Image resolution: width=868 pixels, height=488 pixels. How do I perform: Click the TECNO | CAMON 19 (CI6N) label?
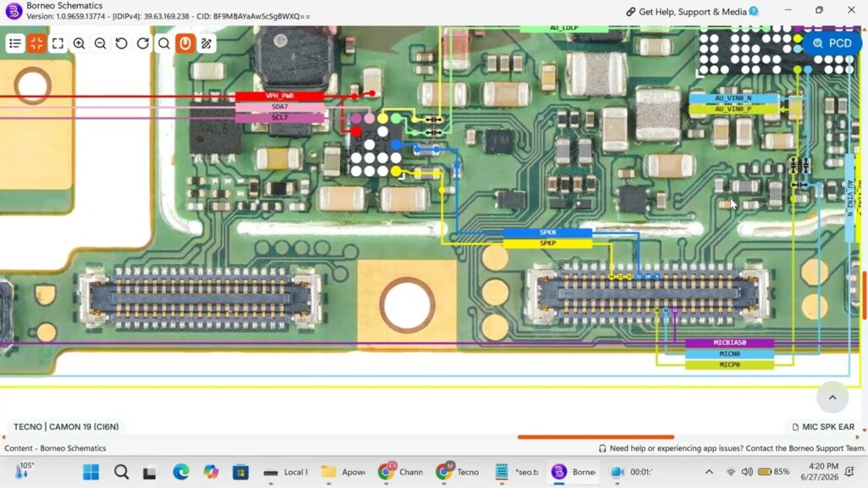pos(66,427)
